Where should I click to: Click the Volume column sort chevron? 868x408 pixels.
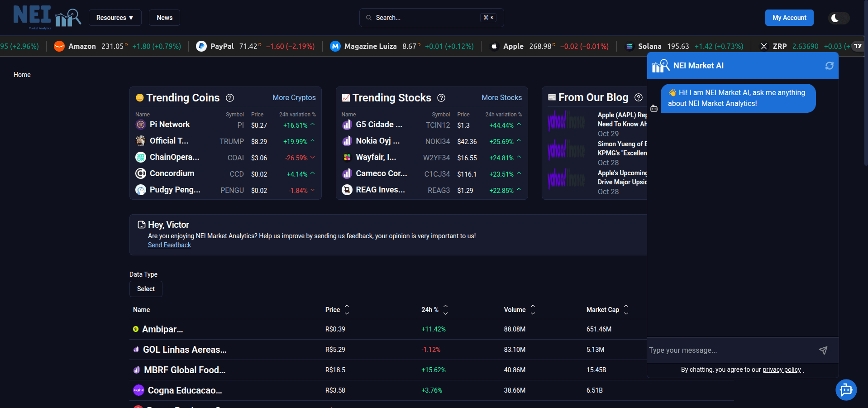(533, 309)
